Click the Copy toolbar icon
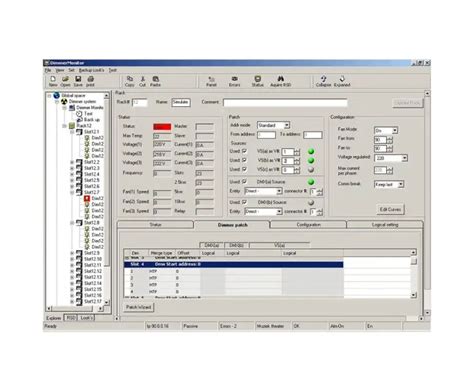Screen dimensions: 474x389 tap(130, 79)
